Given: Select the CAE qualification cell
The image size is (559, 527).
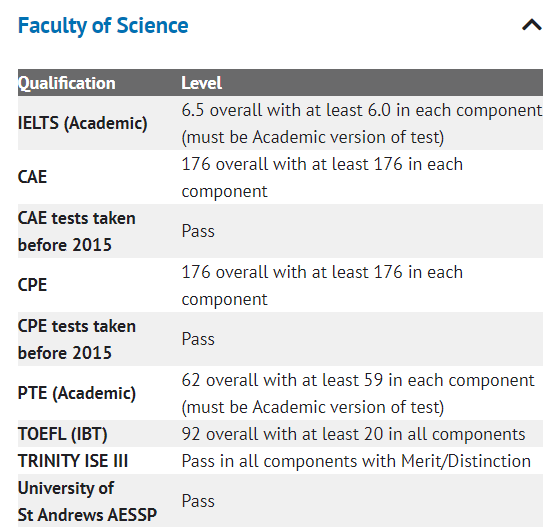Looking at the screenshot, I should 32,177.
